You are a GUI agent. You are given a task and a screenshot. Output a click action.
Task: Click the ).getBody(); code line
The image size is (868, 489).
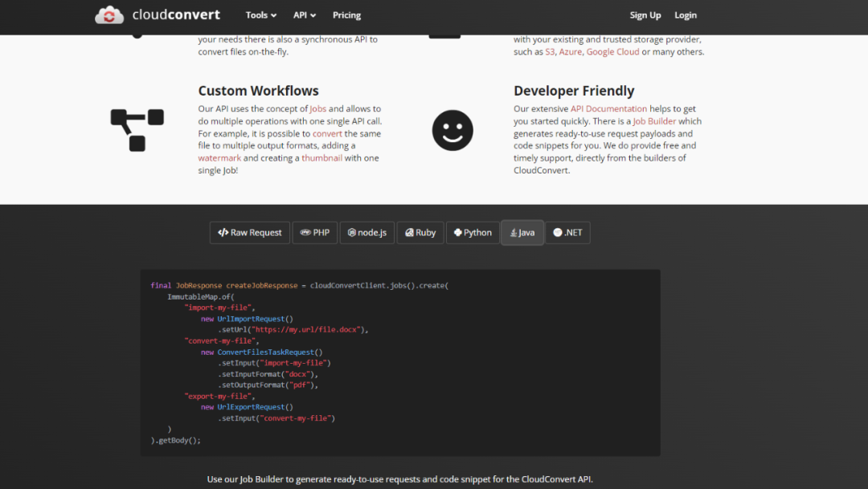click(x=175, y=440)
